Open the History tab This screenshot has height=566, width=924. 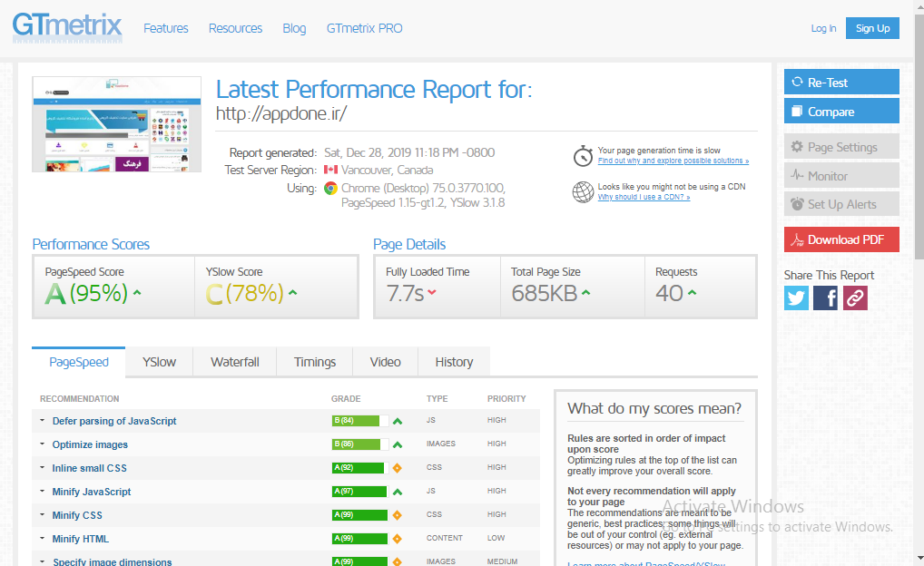tap(454, 362)
